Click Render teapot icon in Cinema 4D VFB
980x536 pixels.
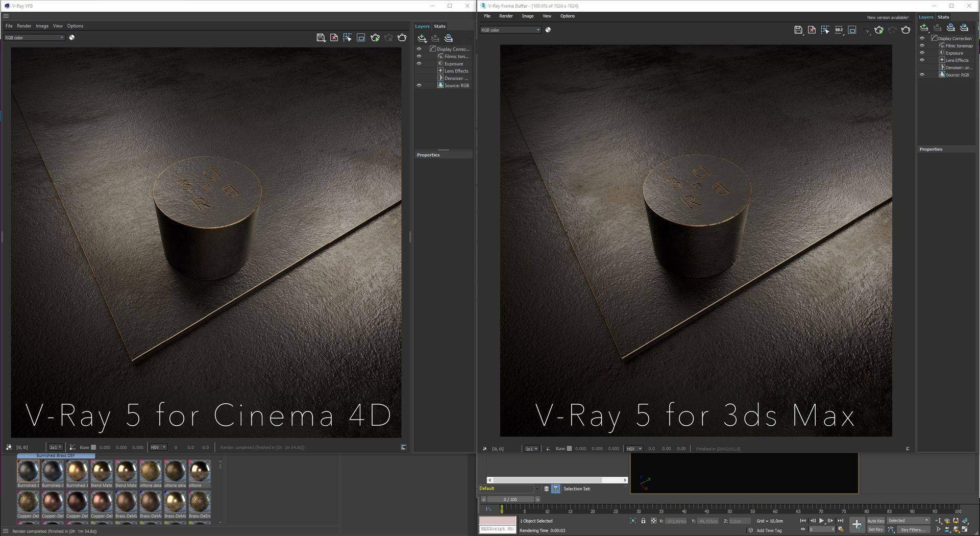pos(402,38)
